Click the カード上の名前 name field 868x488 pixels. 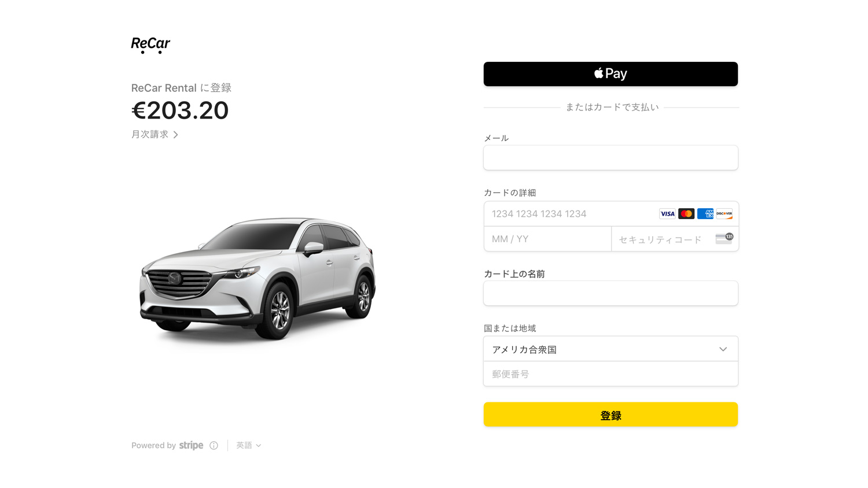610,293
